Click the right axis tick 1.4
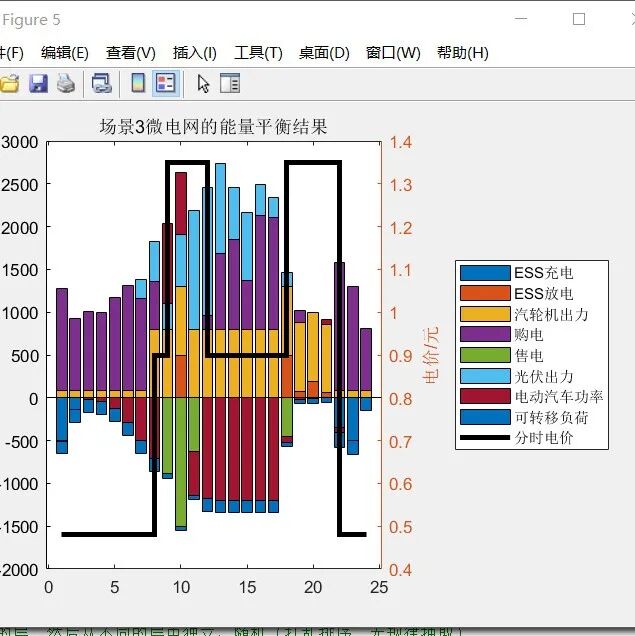This screenshot has width=635, height=636. 401,142
